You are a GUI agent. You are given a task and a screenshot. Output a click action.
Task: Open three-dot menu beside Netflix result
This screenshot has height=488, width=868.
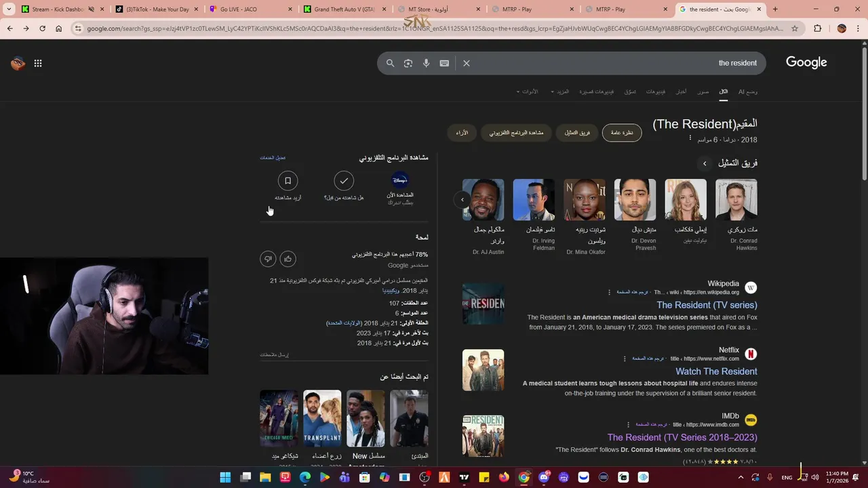tap(625, 359)
